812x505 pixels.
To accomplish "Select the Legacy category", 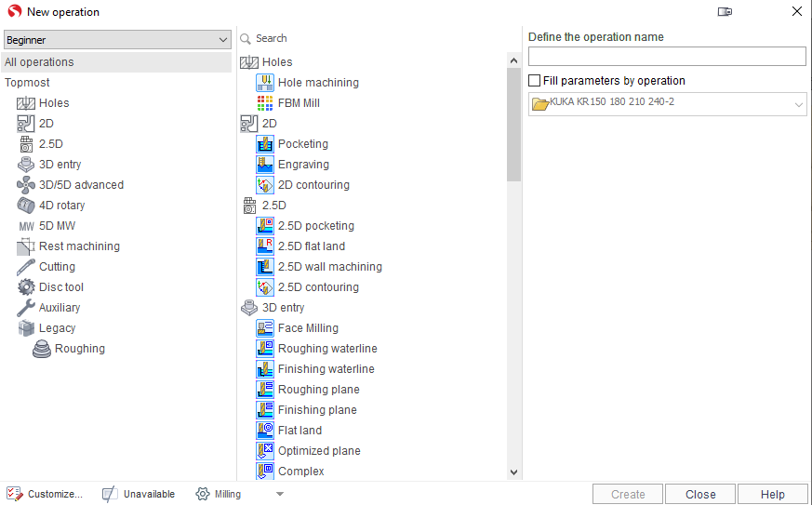I will click(x=47, y=328).
